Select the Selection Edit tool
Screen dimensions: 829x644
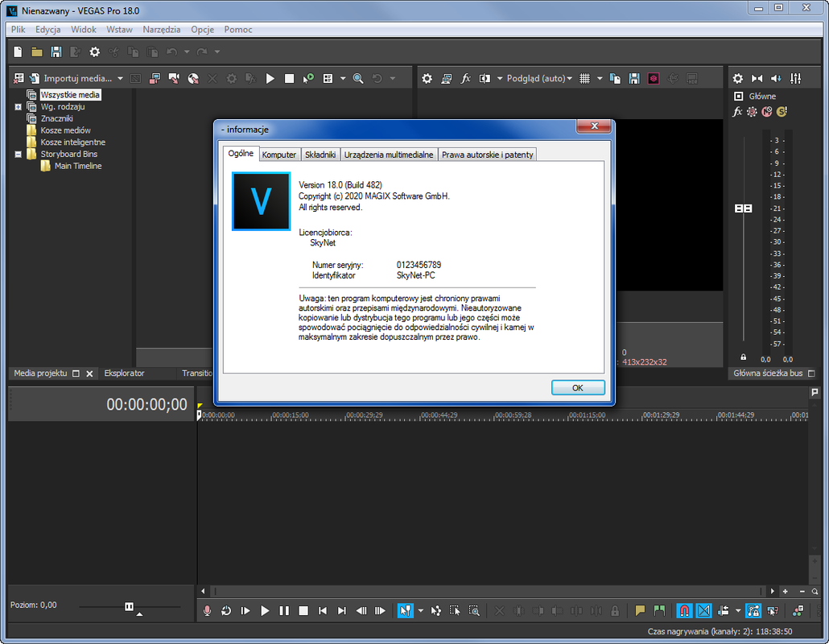[x=455, y=611]
